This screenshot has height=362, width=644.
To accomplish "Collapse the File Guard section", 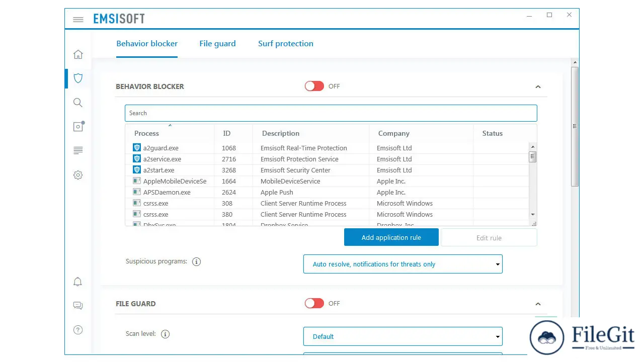I will click(x=538, y=304).
